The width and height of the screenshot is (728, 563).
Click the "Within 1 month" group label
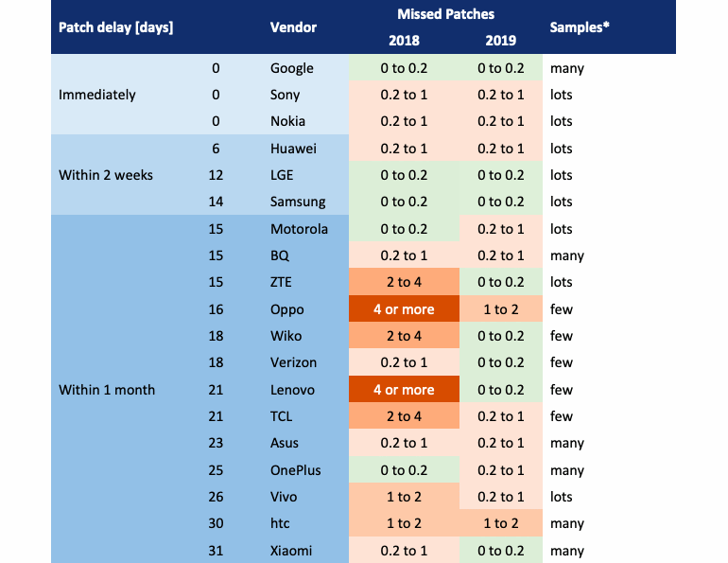107,390
